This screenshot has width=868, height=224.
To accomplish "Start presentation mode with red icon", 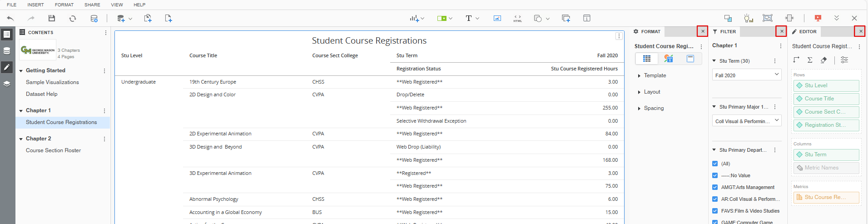I will pyautogui.click(x=818, y=18).
